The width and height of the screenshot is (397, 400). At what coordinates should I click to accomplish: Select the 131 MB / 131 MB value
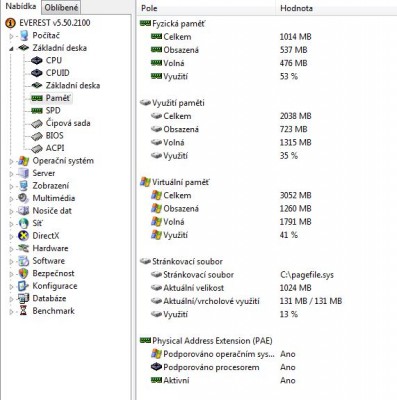[311, 301]
